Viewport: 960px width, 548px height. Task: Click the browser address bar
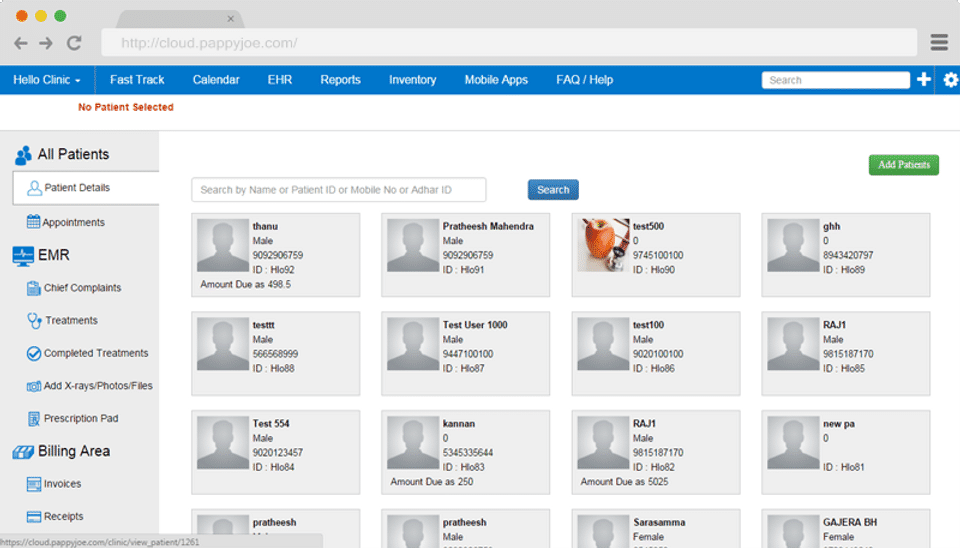click(509, 43)
